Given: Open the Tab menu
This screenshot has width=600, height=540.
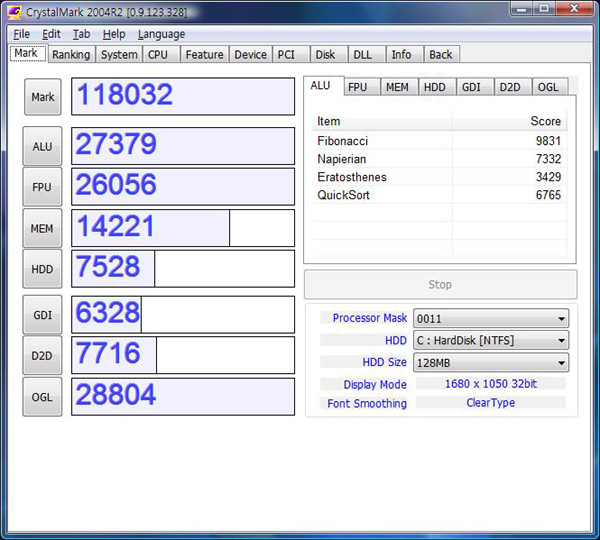Looking at the screenshot, I should (82, 34).
